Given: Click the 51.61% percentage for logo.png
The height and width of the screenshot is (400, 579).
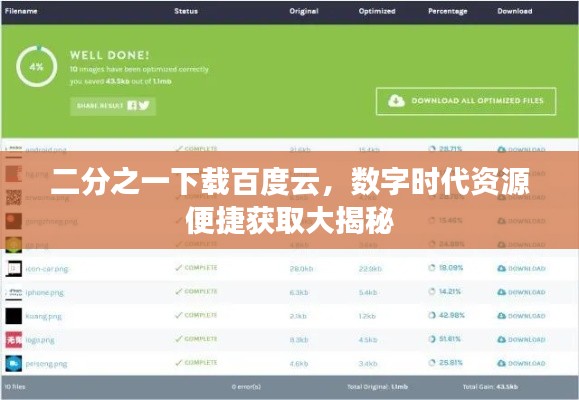Looking at the screenshot, I should (449, 339).
